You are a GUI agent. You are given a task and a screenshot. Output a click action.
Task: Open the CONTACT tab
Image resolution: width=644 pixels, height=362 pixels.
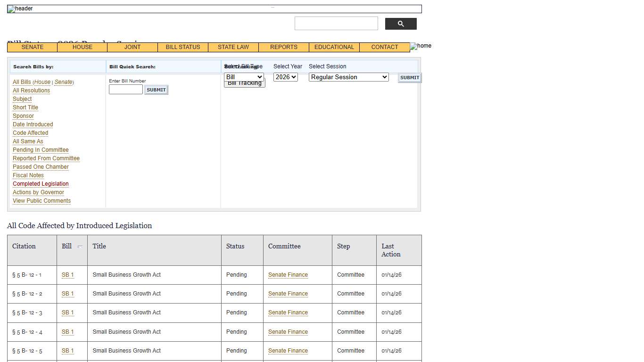tap(384, 47)
